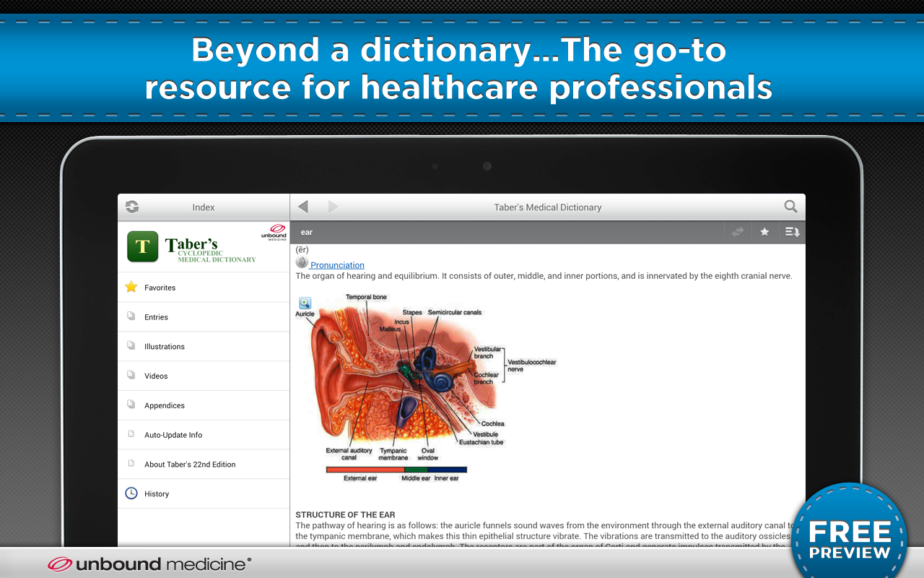Click the forward navigation arrow icon
The image size is (924, 578).
click(333, 206)
